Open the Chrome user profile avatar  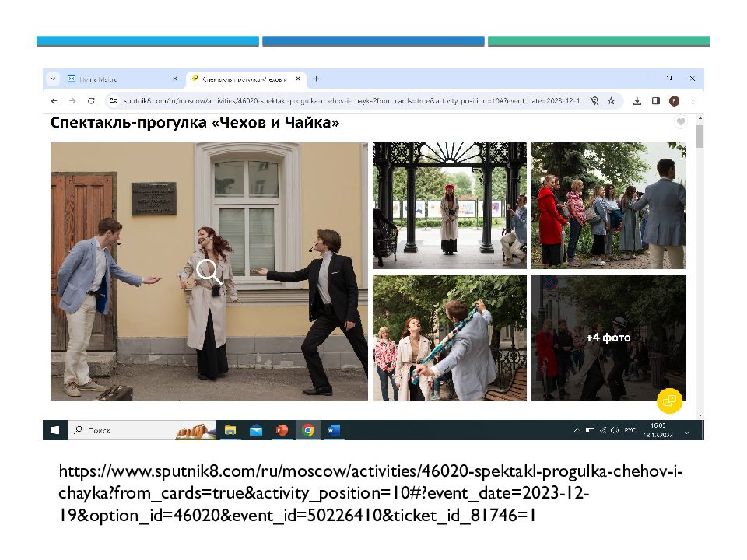tap(674, 101)
